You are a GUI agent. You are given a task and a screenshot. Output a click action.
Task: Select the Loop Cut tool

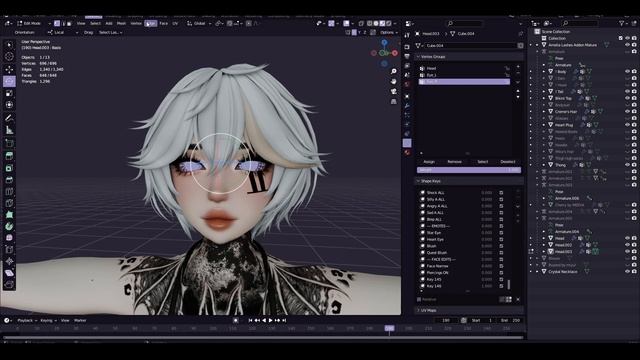coord(9,191)
